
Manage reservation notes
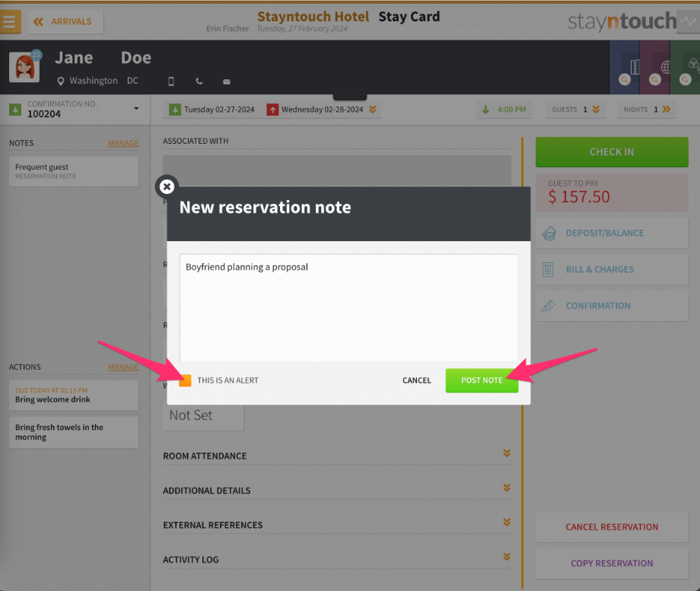[x=123, y=143]
